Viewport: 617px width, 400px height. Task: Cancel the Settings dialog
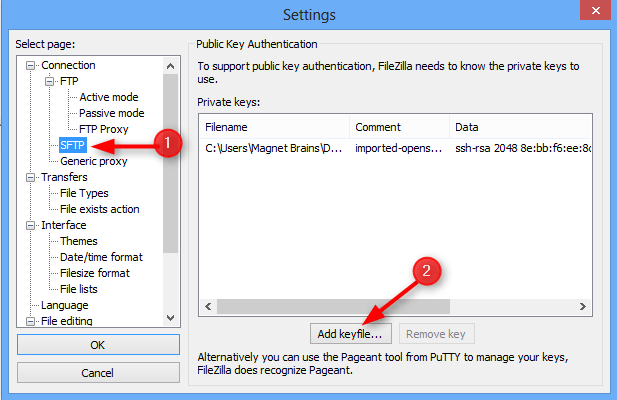pyautogui.click(x=98, y=372)
